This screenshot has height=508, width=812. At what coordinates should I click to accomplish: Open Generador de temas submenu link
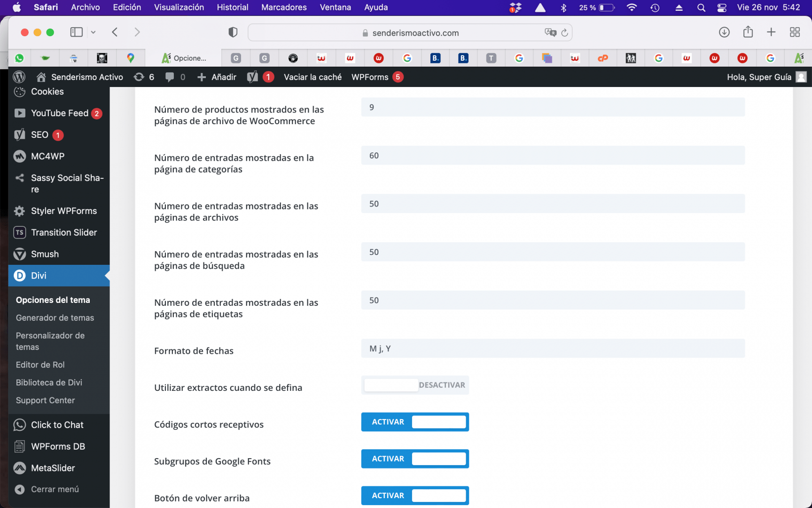55,318
